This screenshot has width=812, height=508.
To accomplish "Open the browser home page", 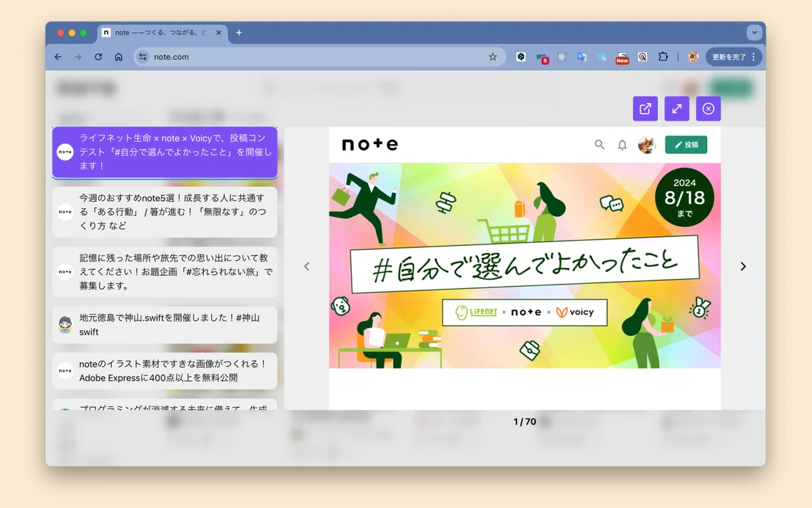I will 118,57.
